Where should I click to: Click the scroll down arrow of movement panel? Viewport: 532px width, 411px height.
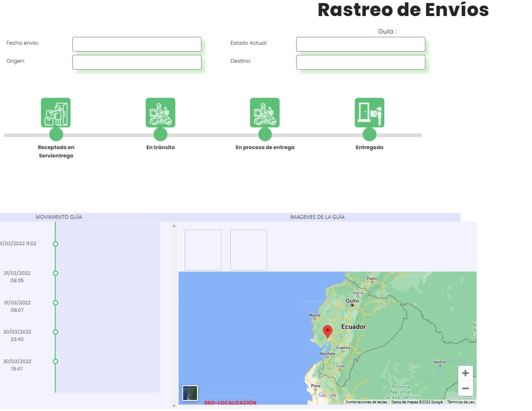[x=174, y=406]
